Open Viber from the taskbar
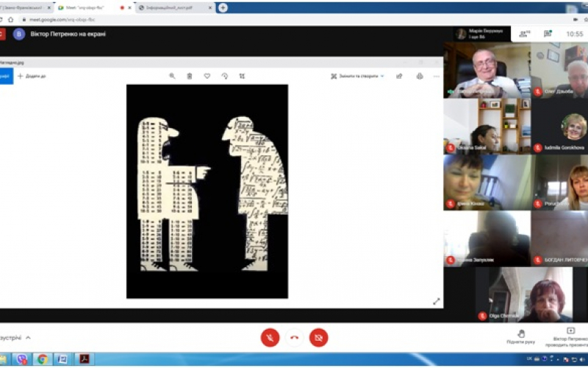The width and height of the screenshot is (588, 368). coord(22,359)
